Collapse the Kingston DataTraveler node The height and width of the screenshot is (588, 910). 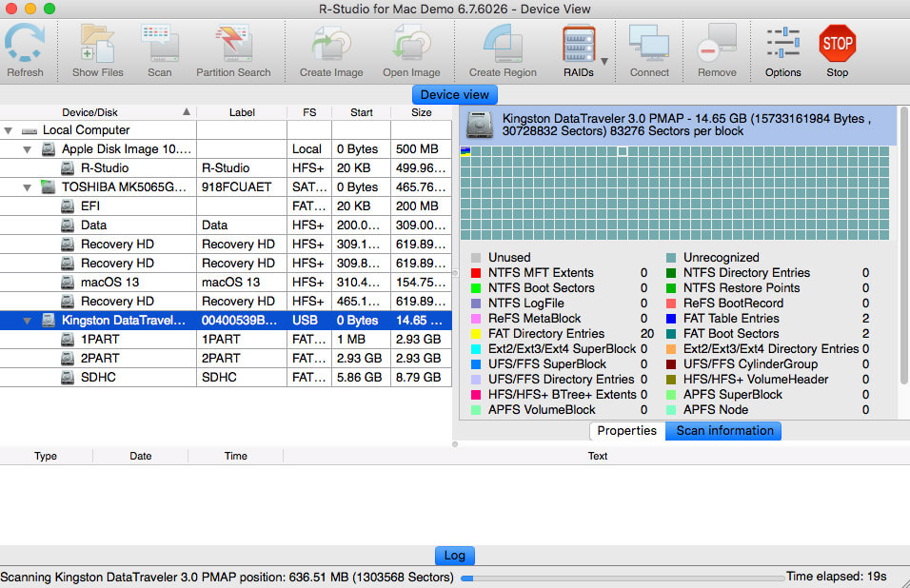(27, 321)
